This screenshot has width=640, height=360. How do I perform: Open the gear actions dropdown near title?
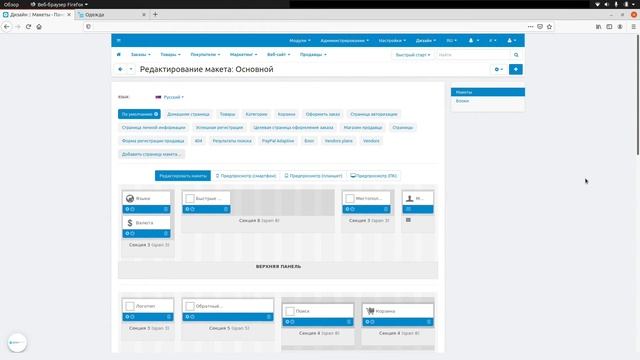pyautogui.click(x=498, y=69)
